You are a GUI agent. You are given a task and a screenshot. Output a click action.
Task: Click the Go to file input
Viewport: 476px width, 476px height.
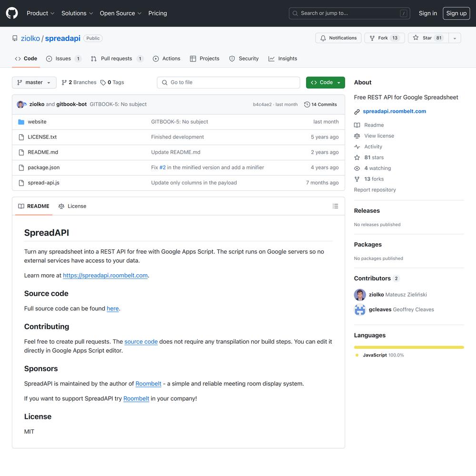(x=228, y=82)
